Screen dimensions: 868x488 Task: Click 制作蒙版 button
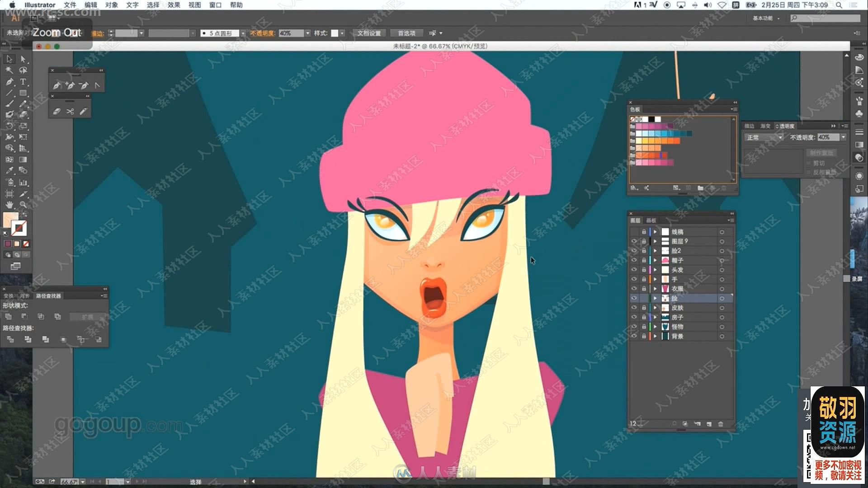821,153
